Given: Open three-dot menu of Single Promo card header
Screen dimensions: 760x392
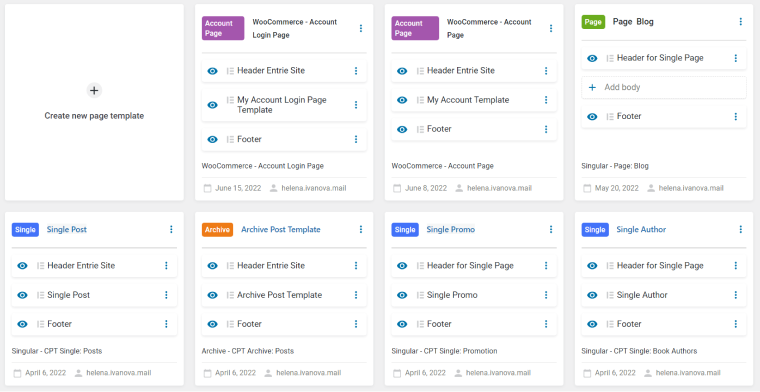Looking at the screenshot, I should [551, 230].
